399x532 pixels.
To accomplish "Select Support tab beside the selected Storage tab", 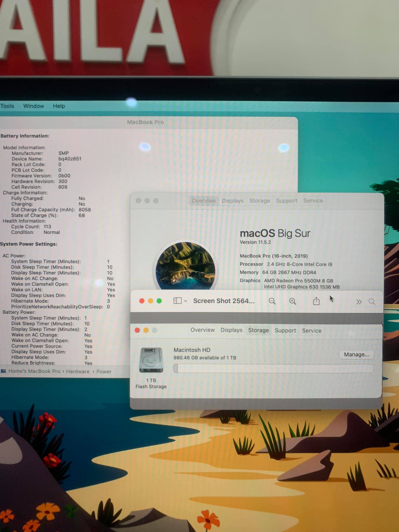I will pos(285,330).
